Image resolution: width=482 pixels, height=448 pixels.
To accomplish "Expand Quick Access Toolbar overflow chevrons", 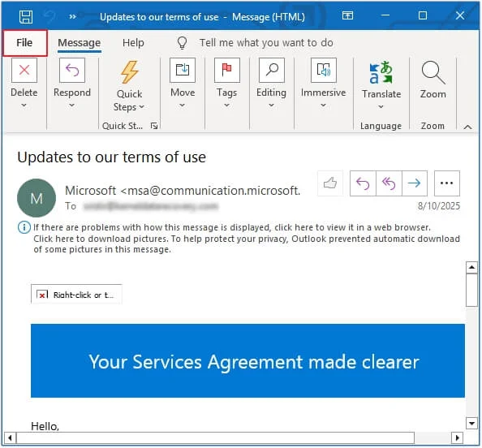I will [72, 16].
